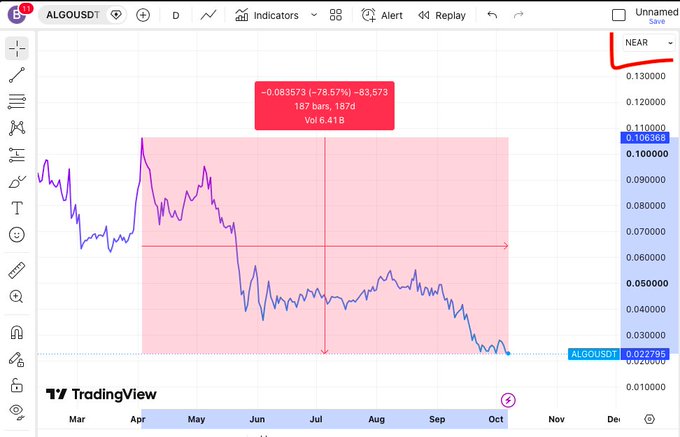This screenshot has width=680, height=437.
Task: Click the purple lightning bolt icon
Action: (508, 400)
